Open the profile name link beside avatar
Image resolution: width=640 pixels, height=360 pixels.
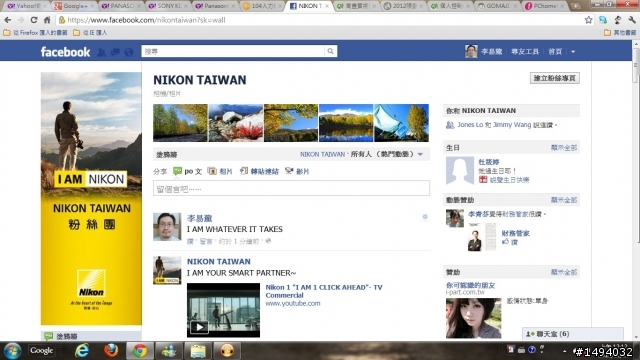click(491, 52)
